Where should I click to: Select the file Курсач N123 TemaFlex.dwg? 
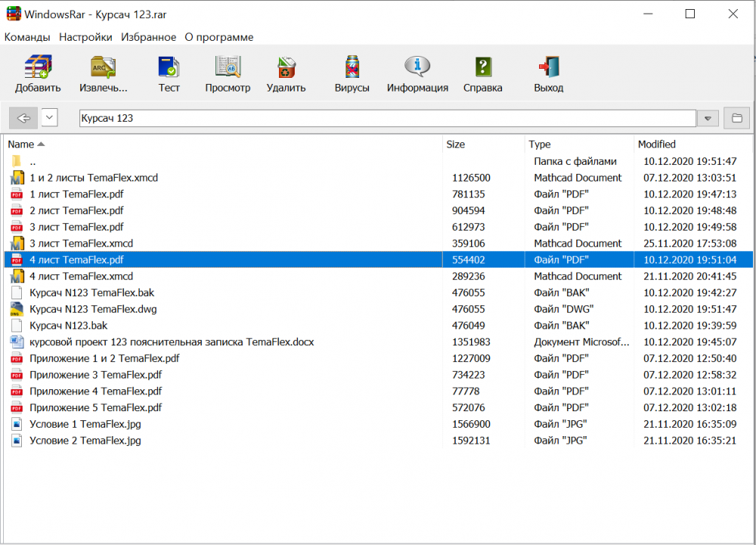coord(93,309)
